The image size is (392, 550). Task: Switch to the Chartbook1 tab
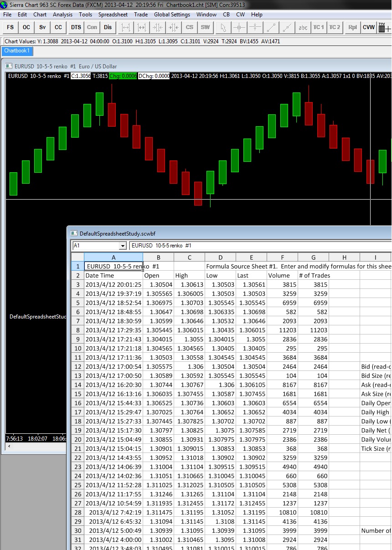(17, 51)
